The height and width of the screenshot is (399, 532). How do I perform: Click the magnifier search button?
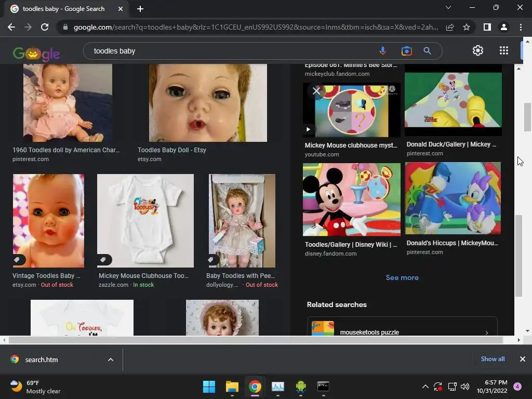coord(427,51)
